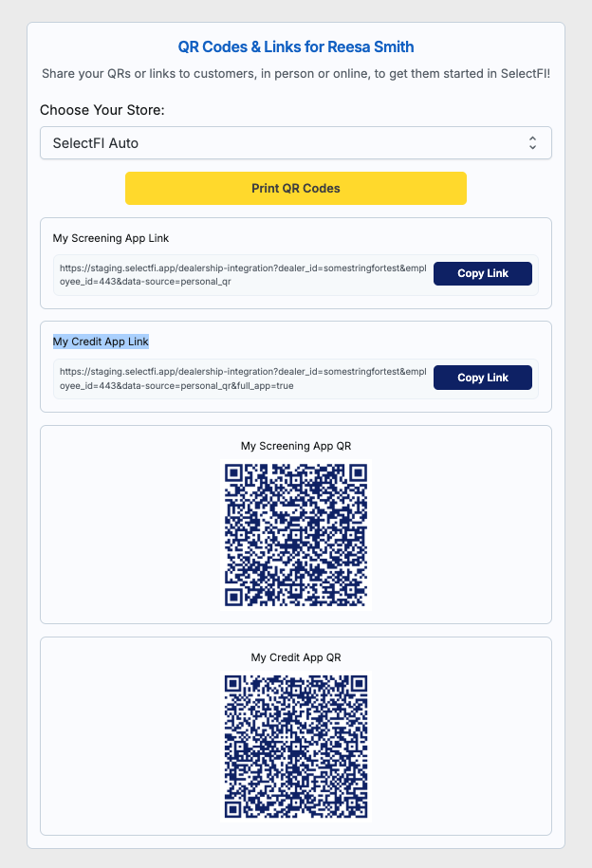Open the Choose Your Store dropdown
592x868 pixels.
296,143
